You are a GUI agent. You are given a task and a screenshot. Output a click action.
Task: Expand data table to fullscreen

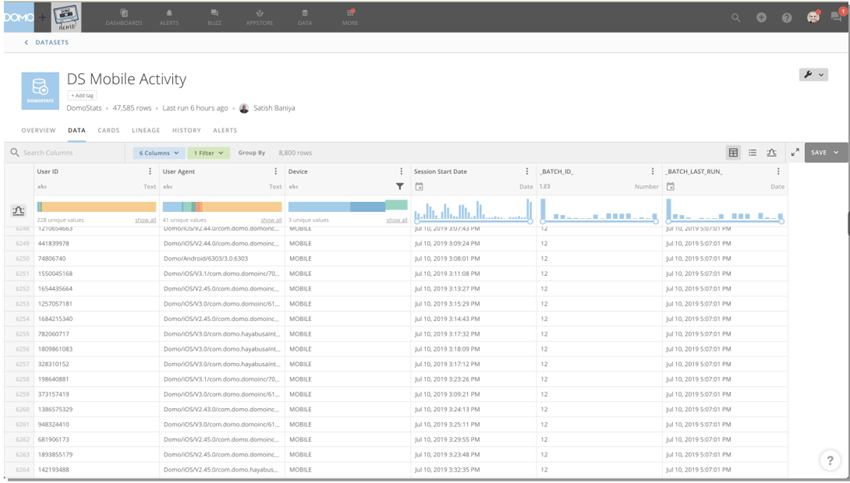tap(795, 153)
